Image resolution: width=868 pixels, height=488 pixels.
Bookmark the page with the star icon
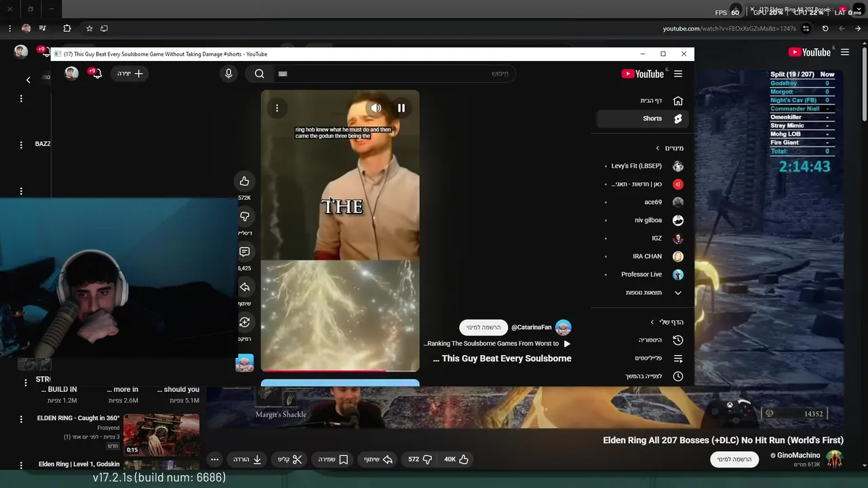89,28
